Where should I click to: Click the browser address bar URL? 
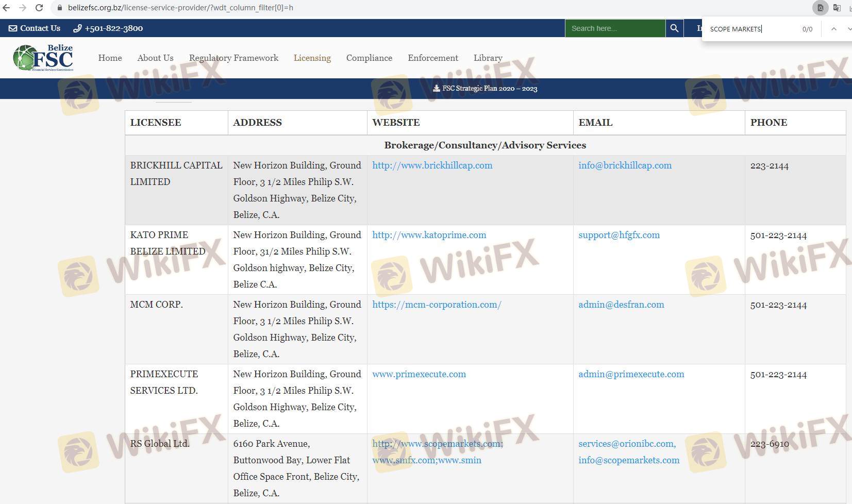pyautogui.click(x=180, y=8)
